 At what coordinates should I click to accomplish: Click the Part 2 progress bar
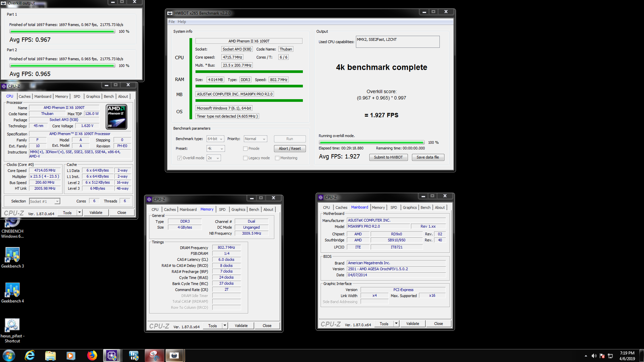coord(62,66)
